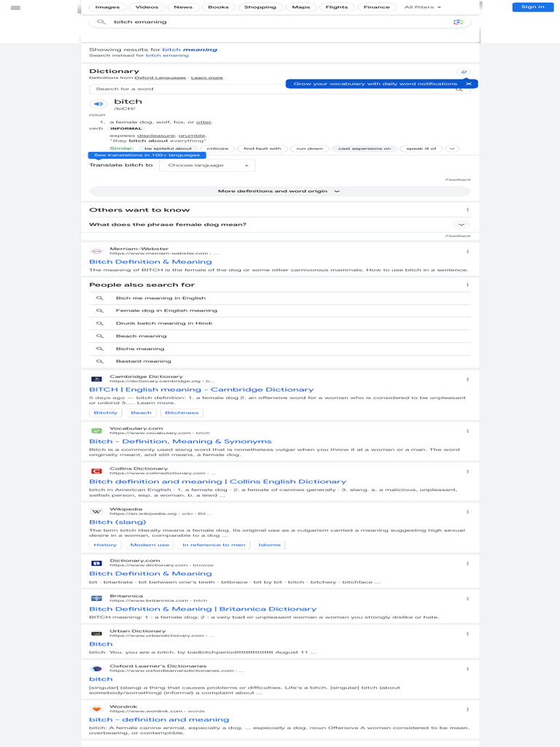
Task: Expand the female dog phrase question
Action: (x=461, y=225)
